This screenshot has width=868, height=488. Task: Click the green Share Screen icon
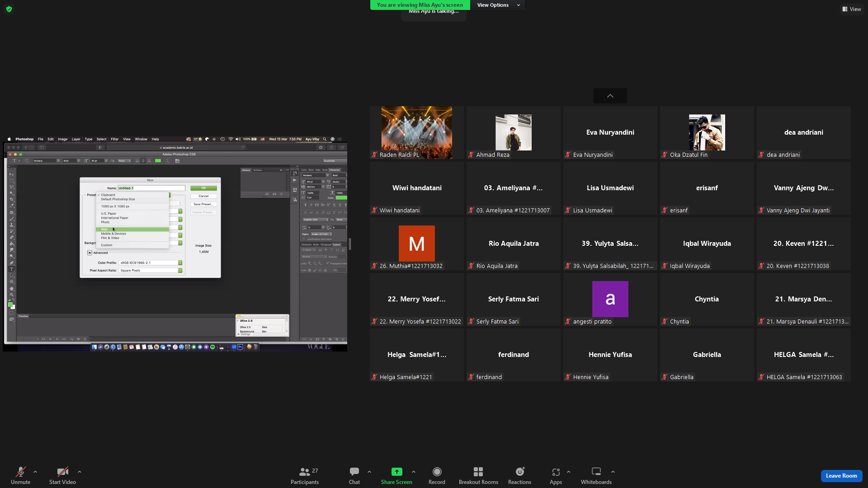[396, 472]
